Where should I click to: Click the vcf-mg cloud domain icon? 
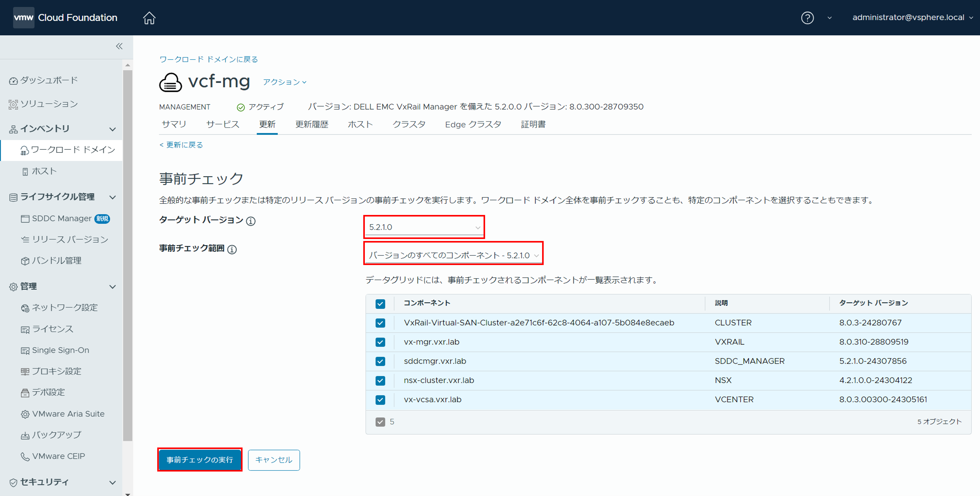pos(170,82)
